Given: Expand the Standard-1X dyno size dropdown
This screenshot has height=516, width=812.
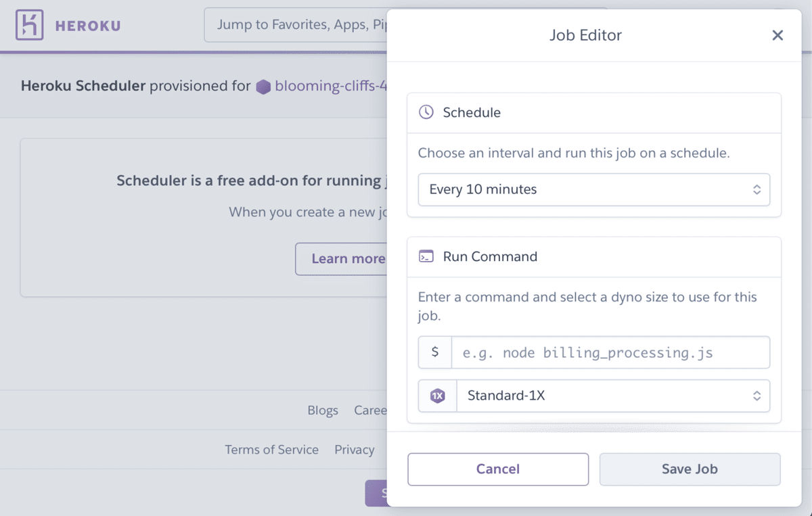Looking at the screenshot, I should click(612, 396).
